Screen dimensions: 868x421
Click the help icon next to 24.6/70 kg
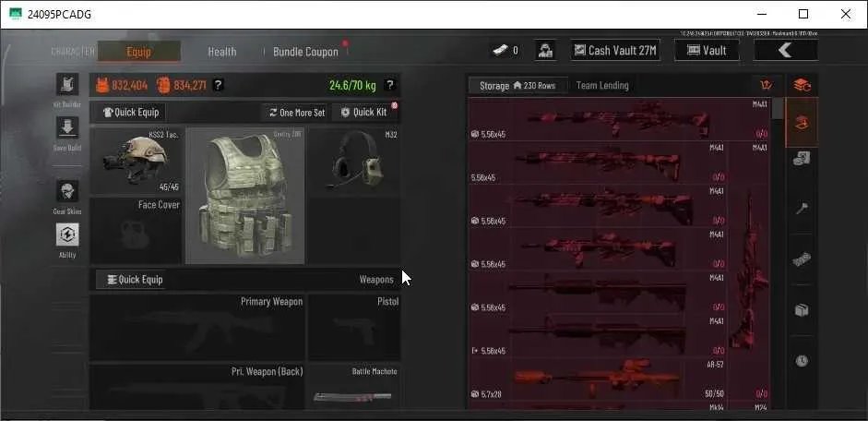[x=389, y=85]
